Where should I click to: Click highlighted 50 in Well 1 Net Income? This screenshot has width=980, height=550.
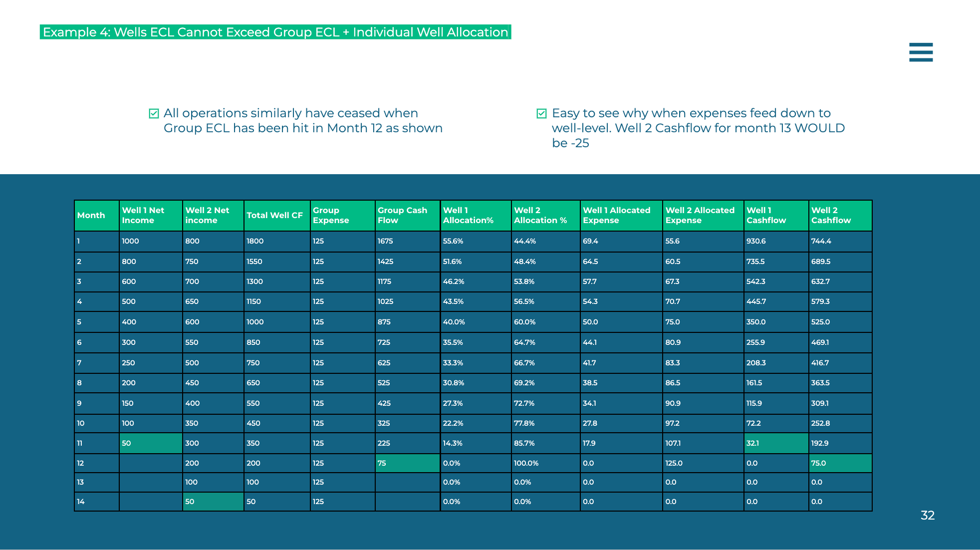[150, 443]
